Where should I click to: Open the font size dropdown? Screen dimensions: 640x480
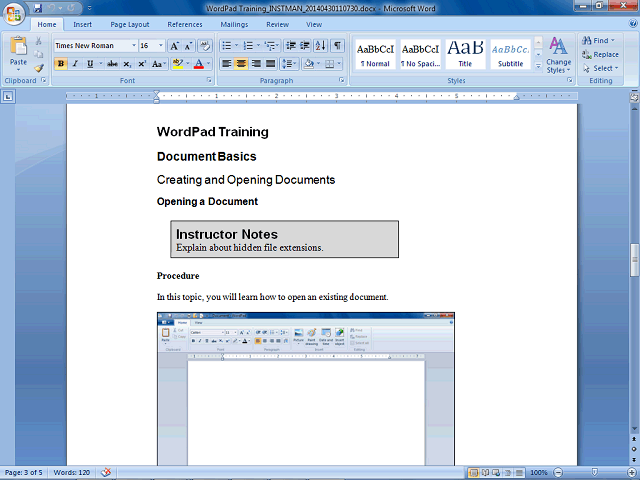[161, 46]
